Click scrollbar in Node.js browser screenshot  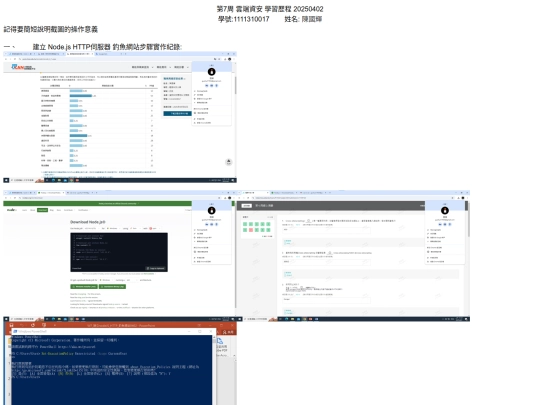tap(236, 255)
